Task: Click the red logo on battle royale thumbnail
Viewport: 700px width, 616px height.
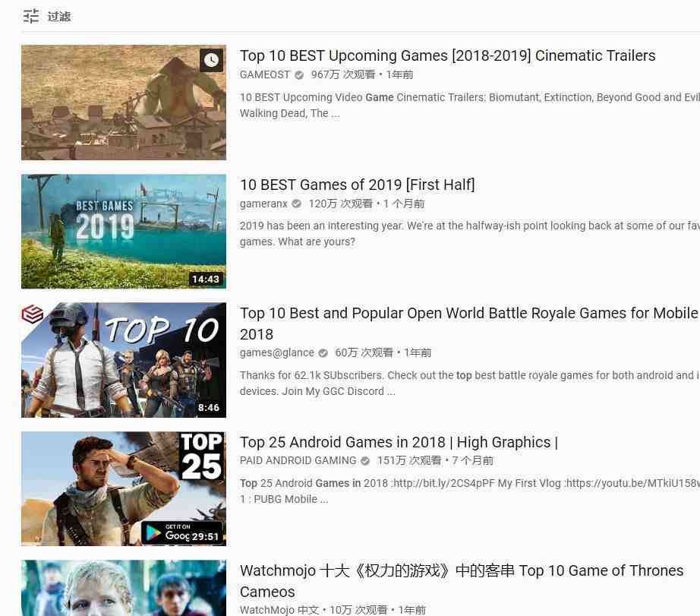Action: (32, 314)
